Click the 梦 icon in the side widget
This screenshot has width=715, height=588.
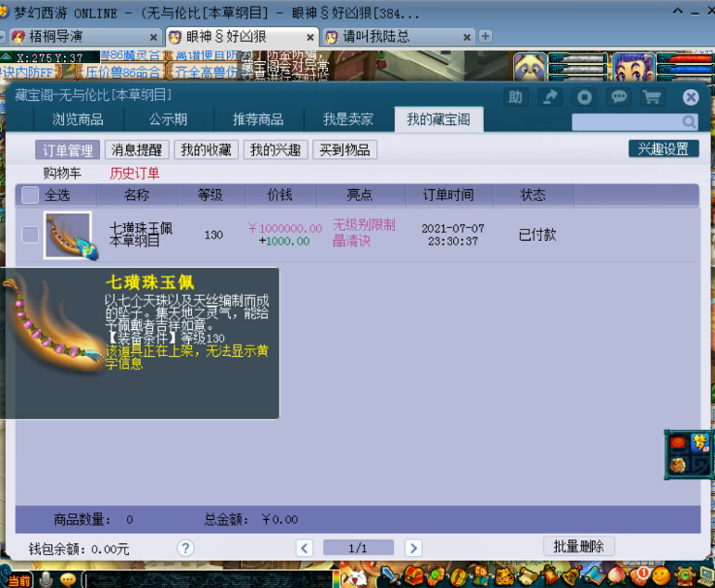699,442
